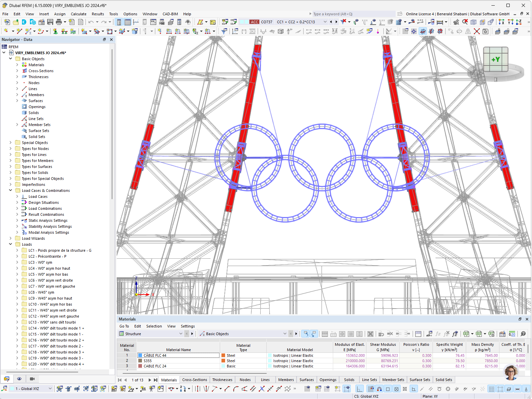Collapse the Load Cases & Combinations folder
This screenshot has height=399, width=532.
point(11,191)
